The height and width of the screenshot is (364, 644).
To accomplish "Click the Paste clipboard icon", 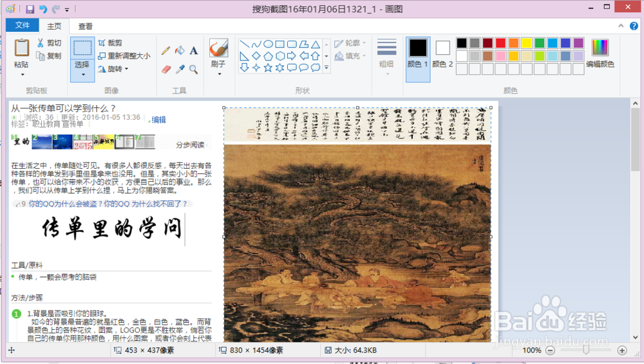I will (21, 48).
